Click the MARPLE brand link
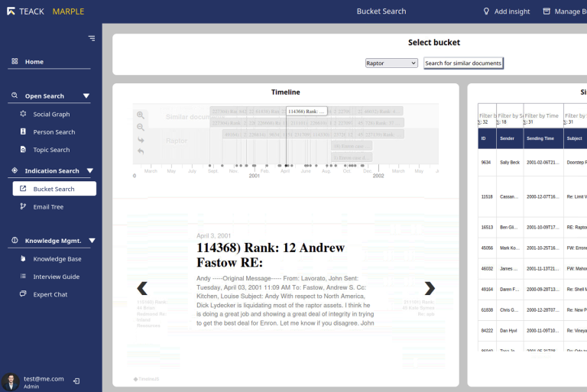Image resolution: width=587 pixels, height=392 pixels. (68, 11)
